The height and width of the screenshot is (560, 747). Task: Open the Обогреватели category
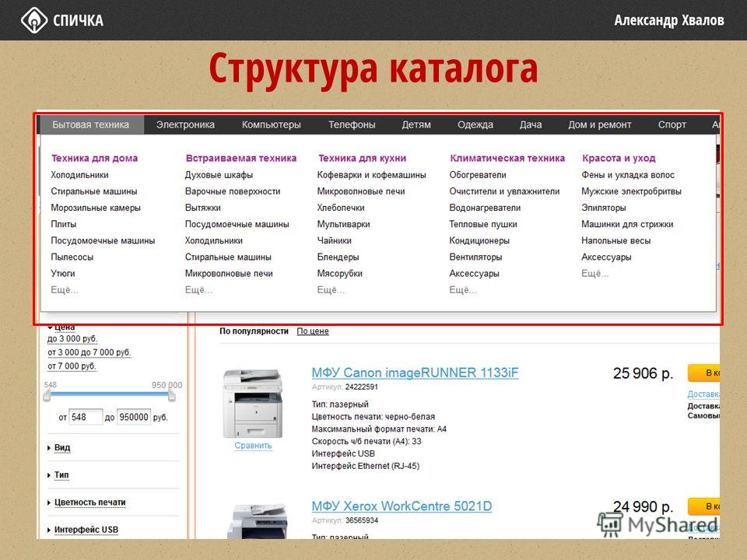click(x=478, y=175)
